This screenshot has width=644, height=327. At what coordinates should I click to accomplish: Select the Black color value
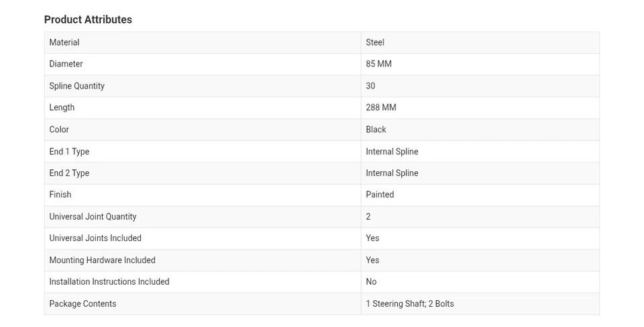tap(376, 130)
